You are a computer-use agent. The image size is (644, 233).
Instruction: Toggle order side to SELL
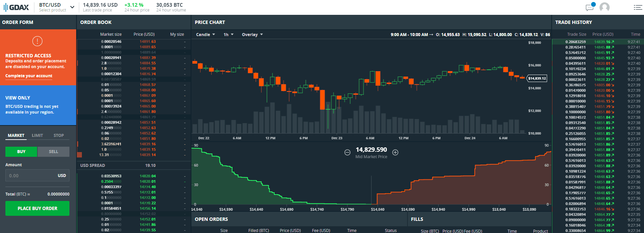click(53, 152)
